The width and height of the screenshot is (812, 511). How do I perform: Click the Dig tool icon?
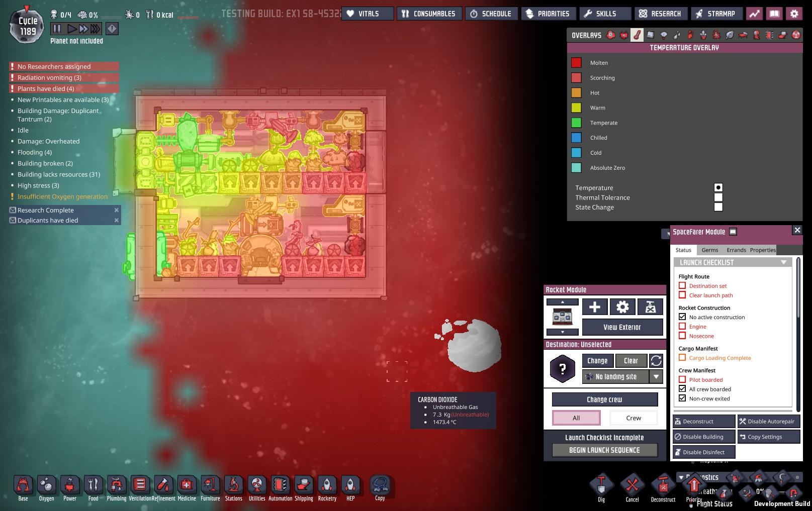(601, 486)
